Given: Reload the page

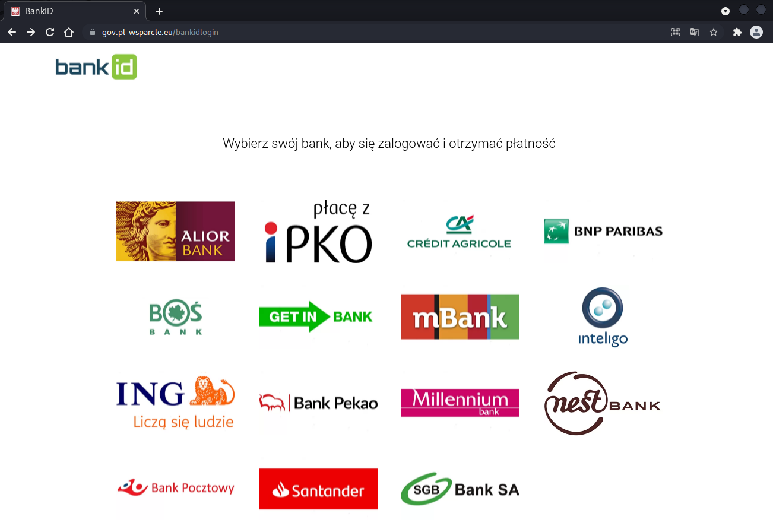Looking at the screenshot, I should [x=50, y=32].
